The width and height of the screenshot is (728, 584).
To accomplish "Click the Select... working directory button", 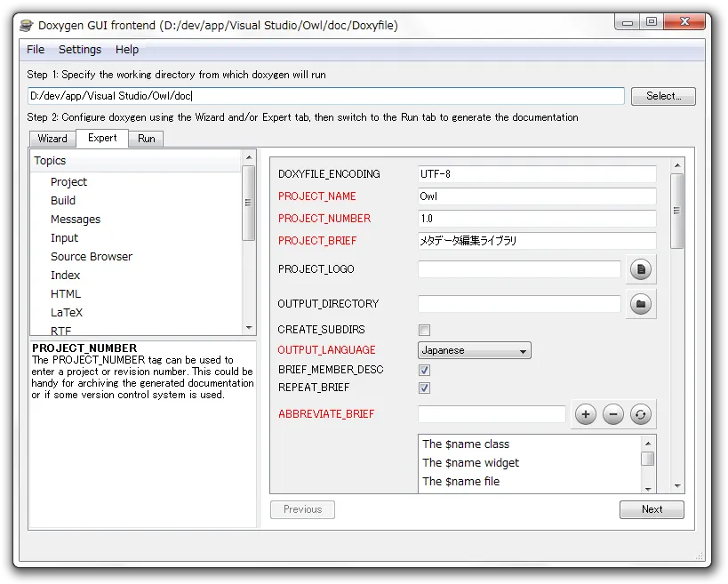I will (x=663, y=96).
